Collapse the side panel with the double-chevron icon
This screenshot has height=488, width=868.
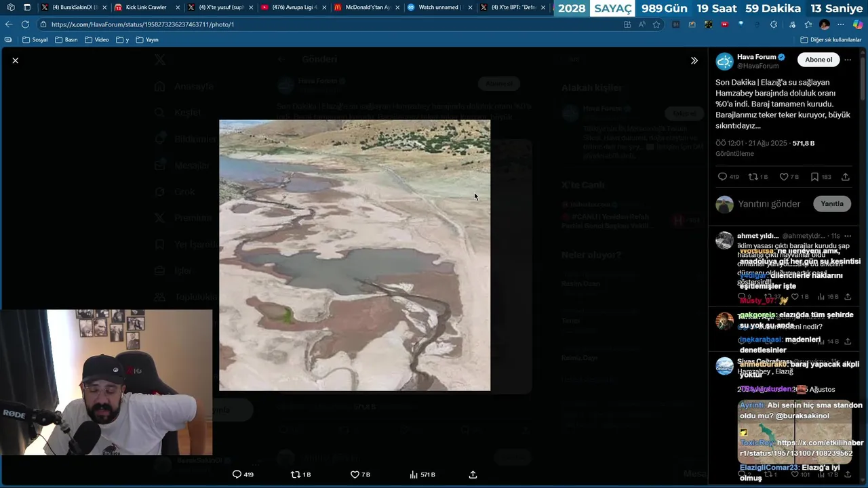coord(694,60)
